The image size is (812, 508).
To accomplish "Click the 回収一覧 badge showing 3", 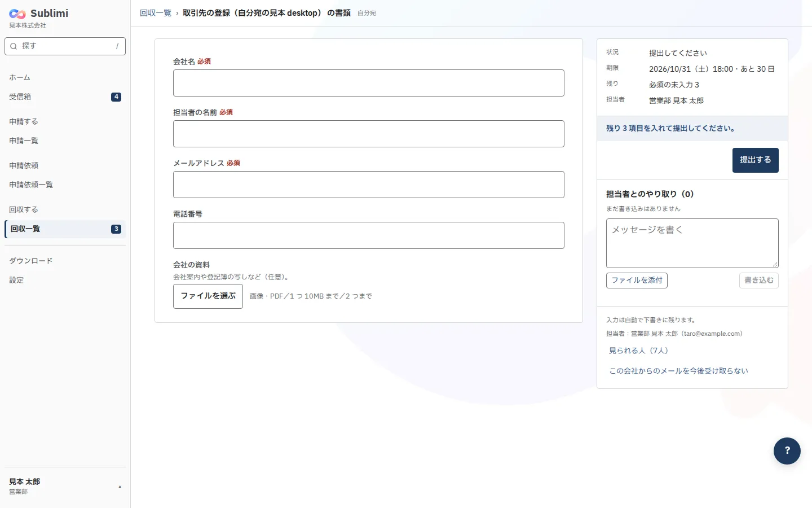I will pos(116,229).
